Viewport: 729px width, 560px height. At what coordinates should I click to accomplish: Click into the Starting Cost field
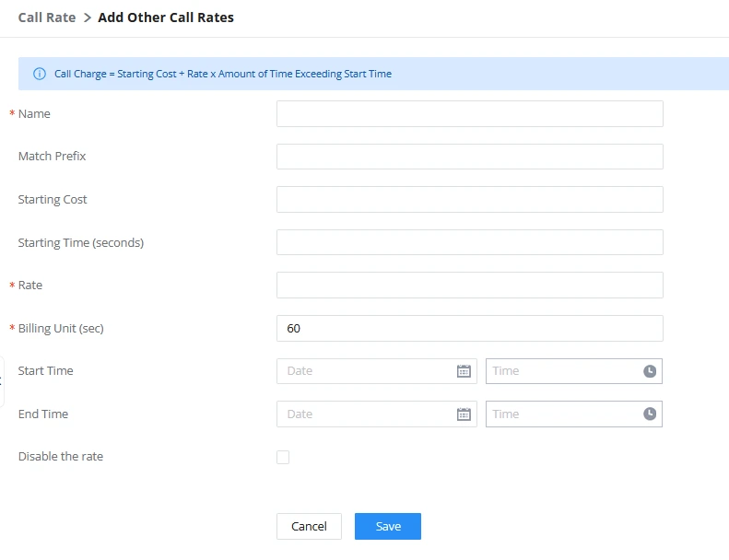pyautogui.click(x=470, y=199)
